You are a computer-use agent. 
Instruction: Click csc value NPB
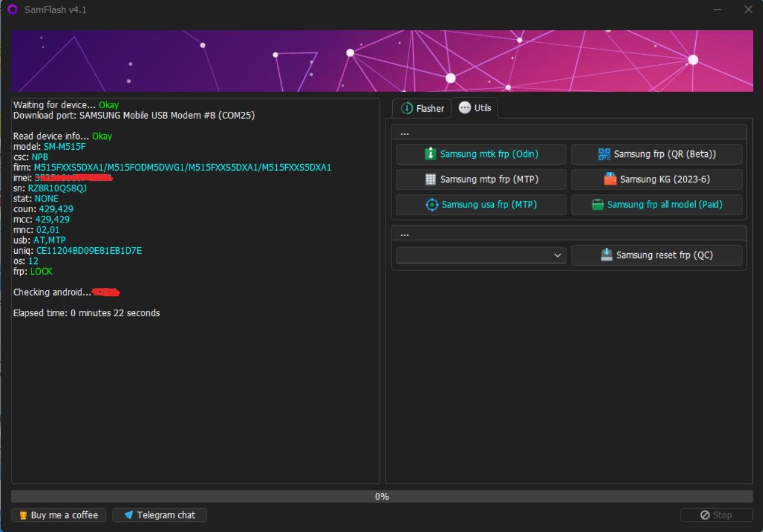coord(40,157)
